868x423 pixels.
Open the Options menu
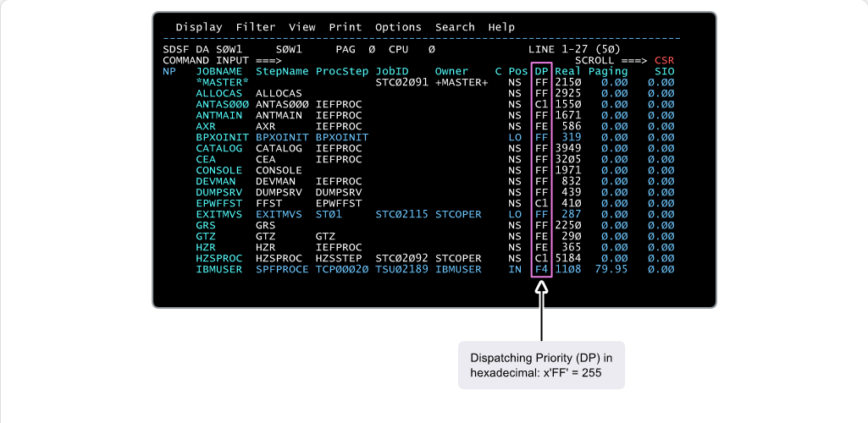coord(398,27)
